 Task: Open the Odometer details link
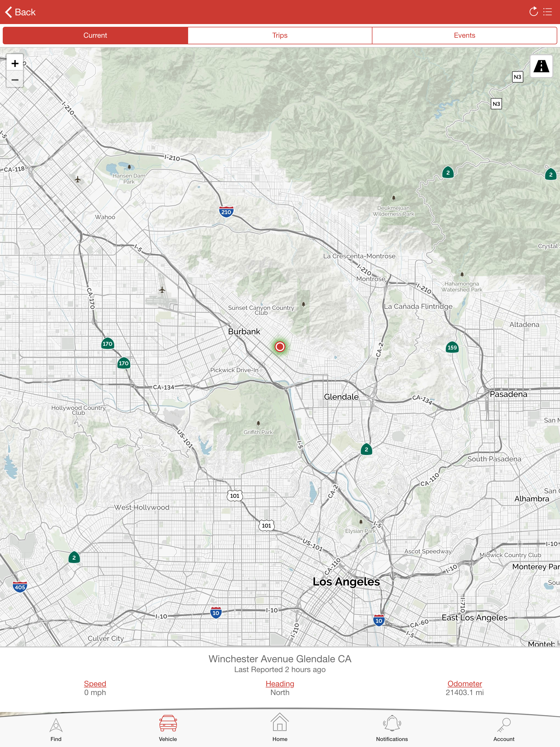click(464, 684)
